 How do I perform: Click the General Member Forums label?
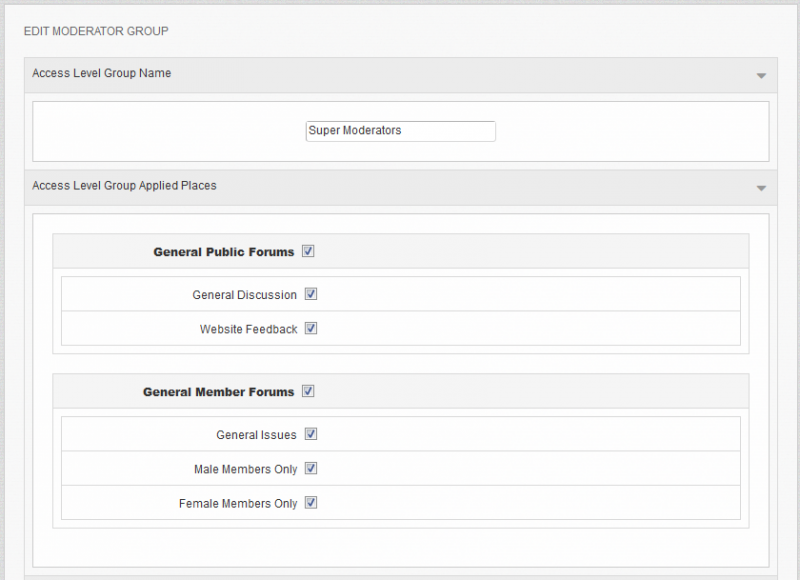[218, 392]
